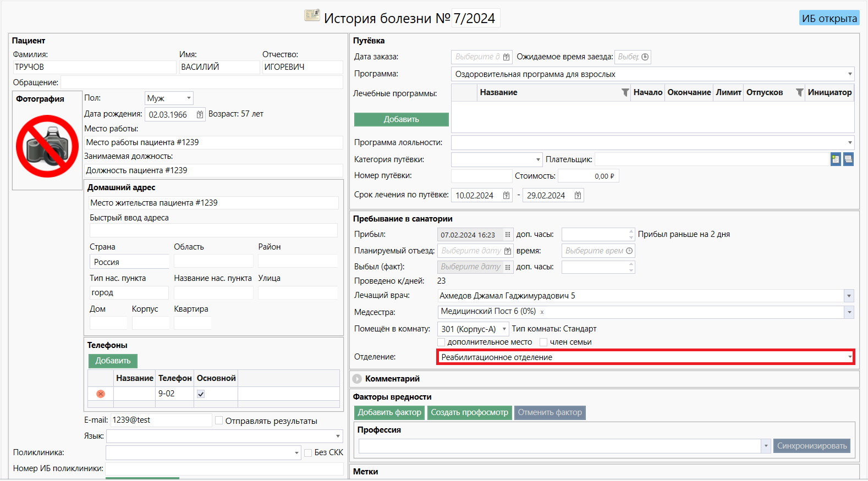
Task: Enable the дополнительное место checkbox
Action: tap(441, 342)
